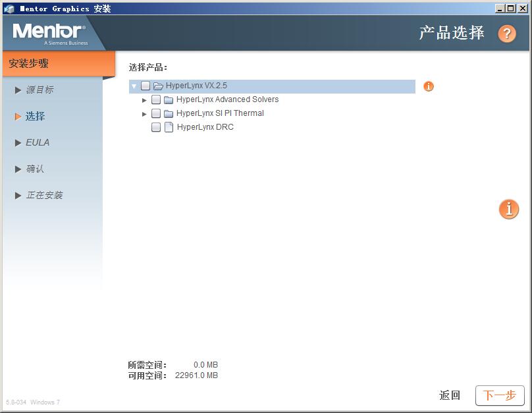Click the Mentor Graphics title bar installer icon
This screenshot has width=532, height=413.
(x=9, y=9)
